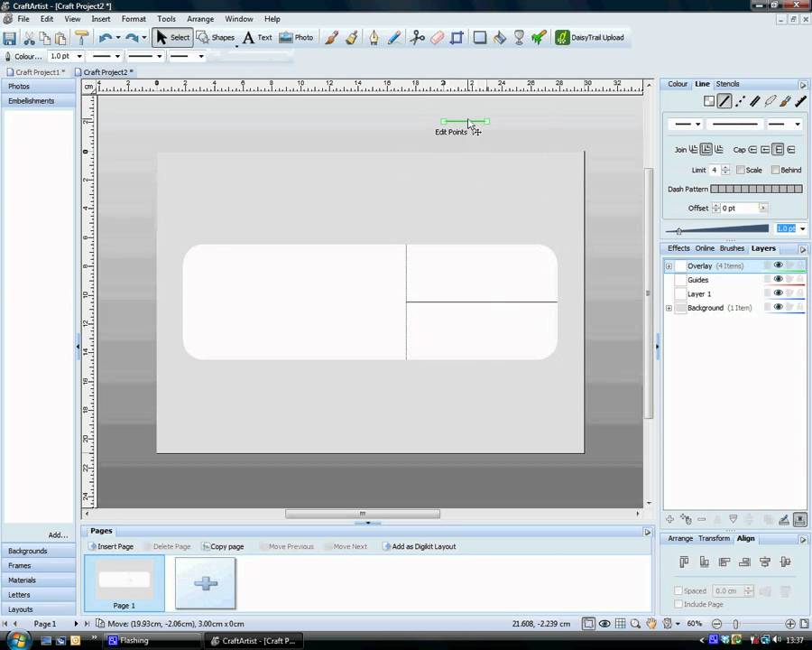
Task: Switch to Craft Project1 document tab
Action: click(37, 72)
